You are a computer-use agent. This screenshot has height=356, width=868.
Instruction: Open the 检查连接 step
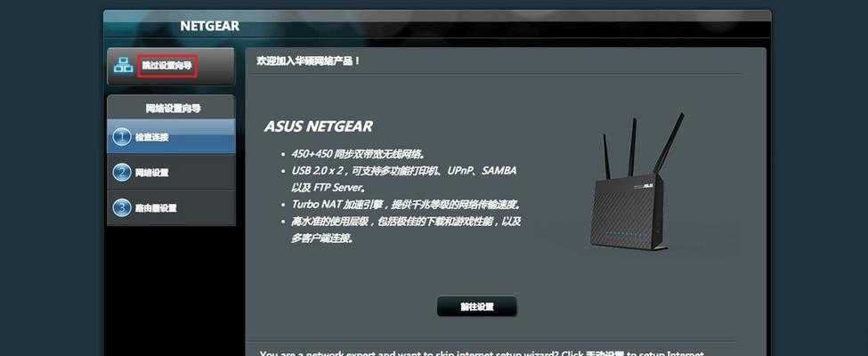pos(171,137)
